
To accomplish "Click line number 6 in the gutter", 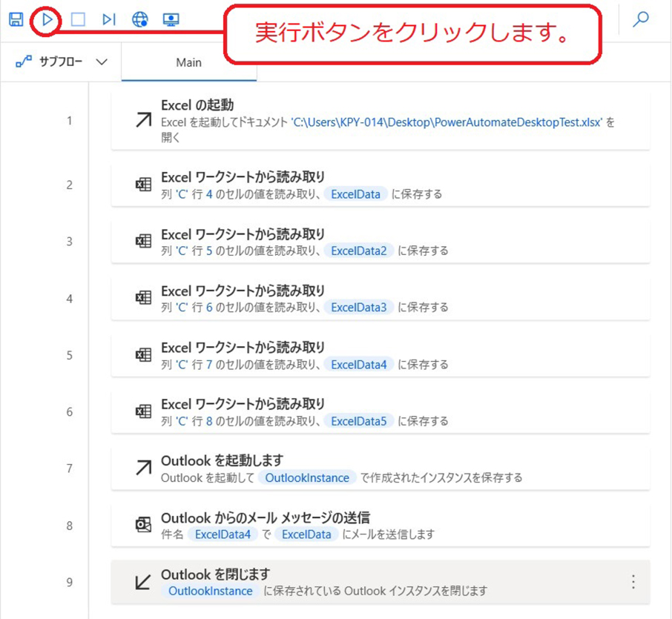I will [x=70, y=411].
